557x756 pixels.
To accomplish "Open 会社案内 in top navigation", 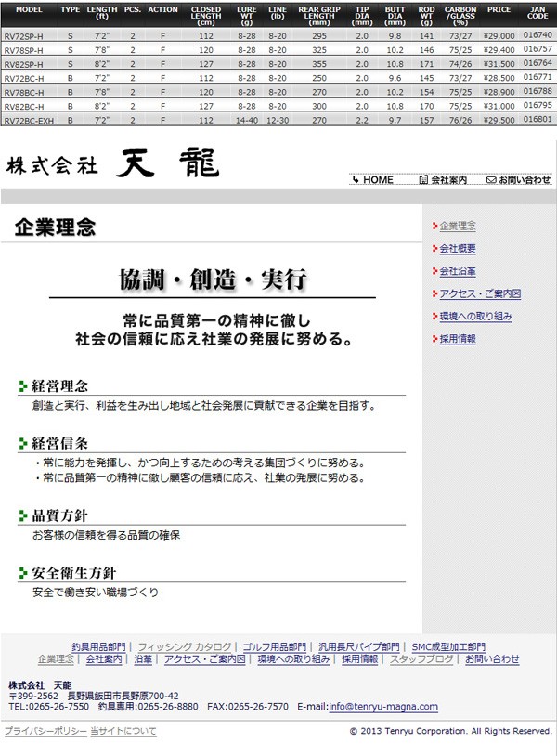I will coord(448,180).
